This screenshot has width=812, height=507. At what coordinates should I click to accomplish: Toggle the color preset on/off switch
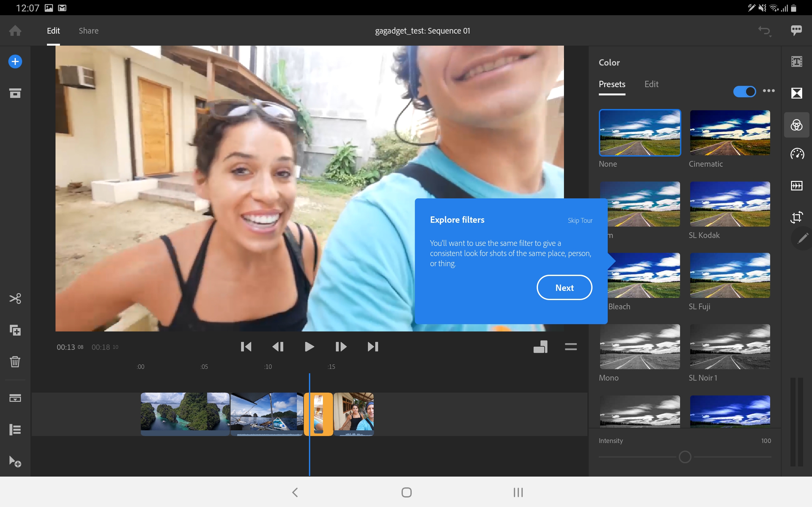[x=744, y=91]
